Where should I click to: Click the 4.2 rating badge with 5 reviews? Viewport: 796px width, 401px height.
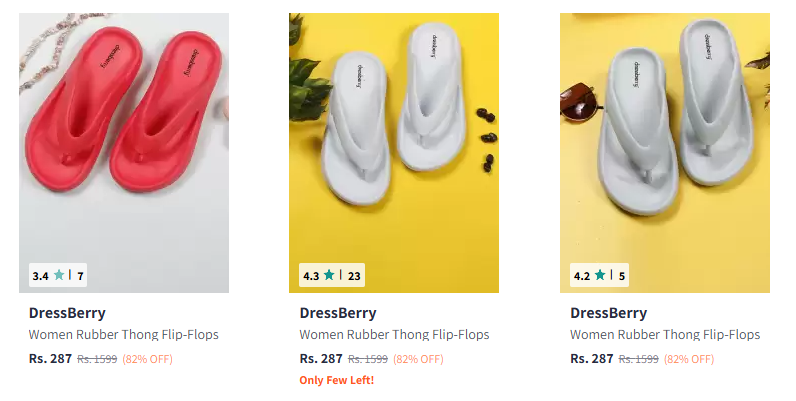(599, 276)
